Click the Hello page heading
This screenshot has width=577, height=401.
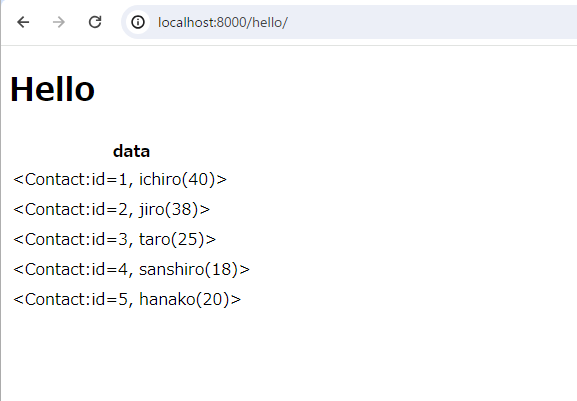[x=53, y=89]
